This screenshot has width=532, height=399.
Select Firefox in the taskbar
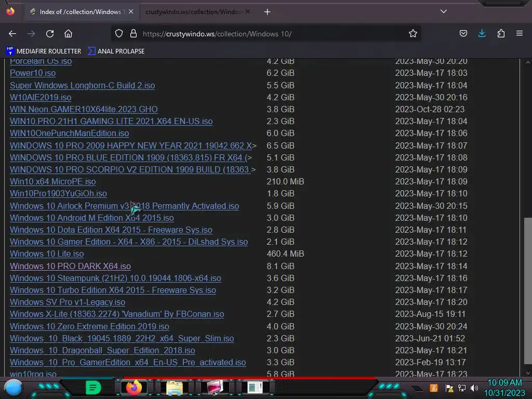pos(134,388)
